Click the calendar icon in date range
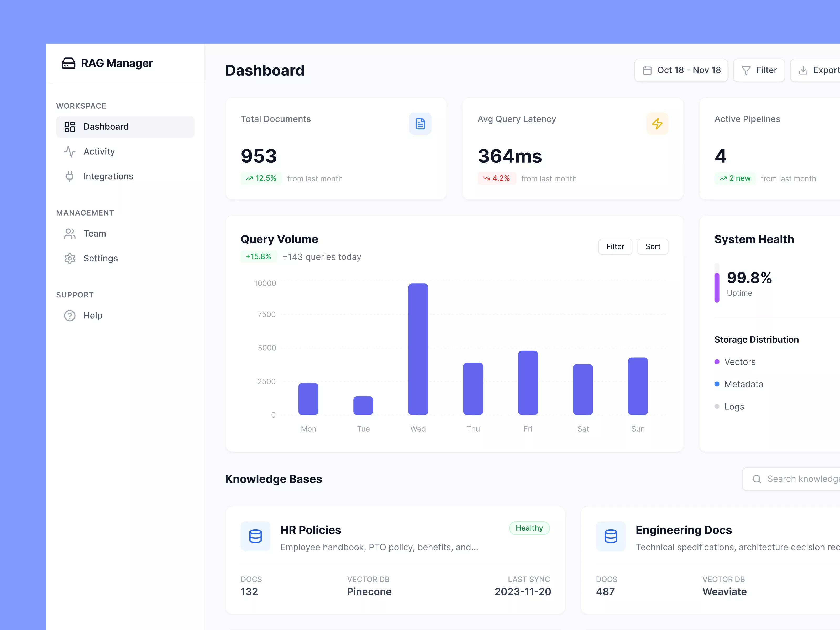 click(647, 70)
